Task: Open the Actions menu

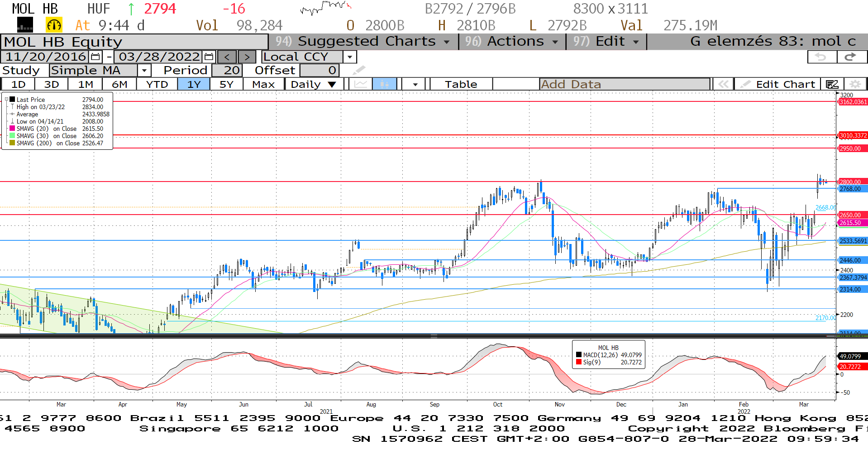Action: (x=512, y=41)
